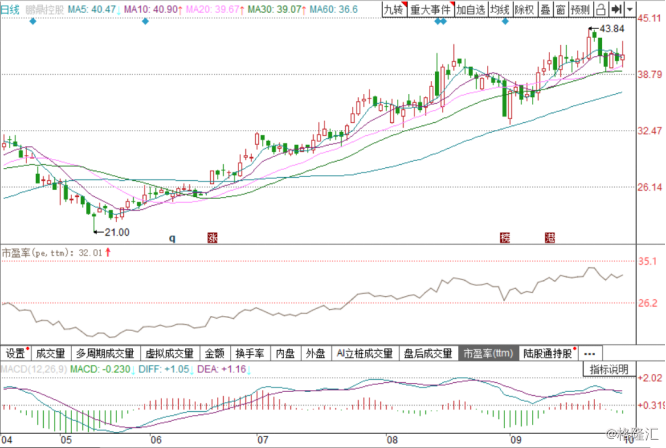Click the MA5: 40.47 label
The width and height of the screenshot is (666, 448).
point(93,9)
